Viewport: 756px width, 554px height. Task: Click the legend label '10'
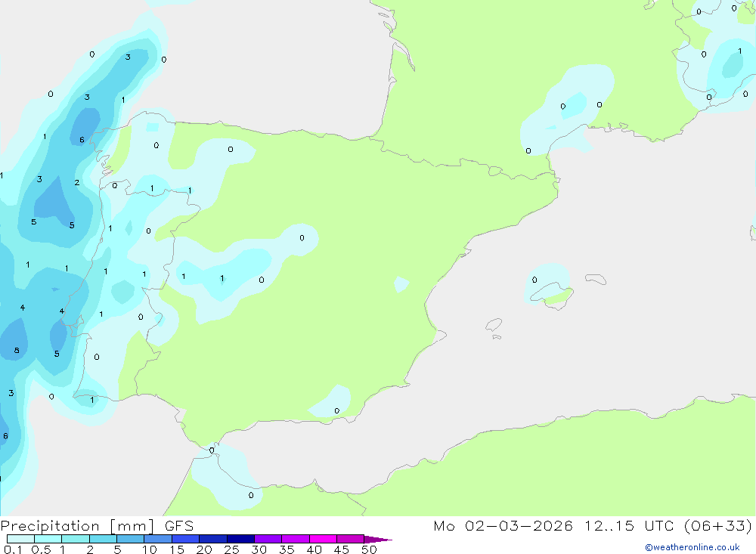pos(150,549)
